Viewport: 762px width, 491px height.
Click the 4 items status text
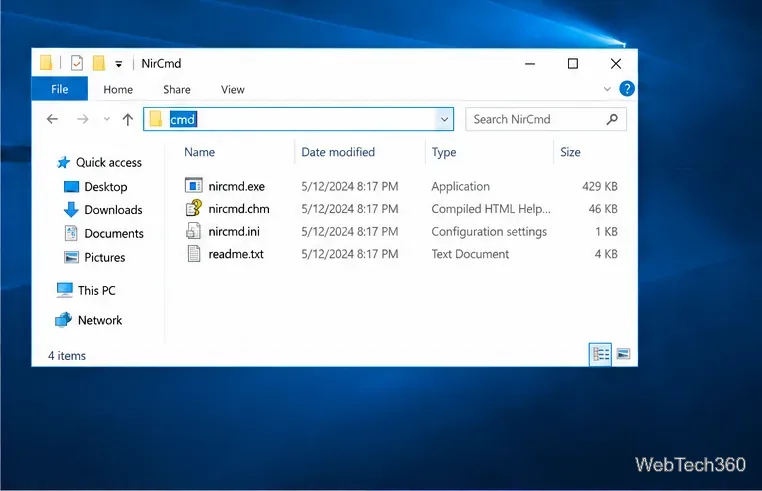[x=67, y=356]
